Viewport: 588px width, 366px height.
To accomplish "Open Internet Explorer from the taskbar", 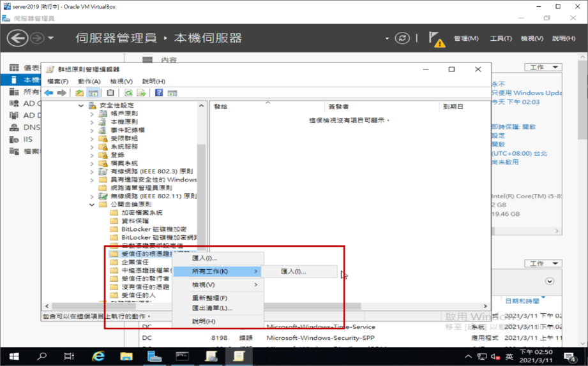I will click(98, 356).
